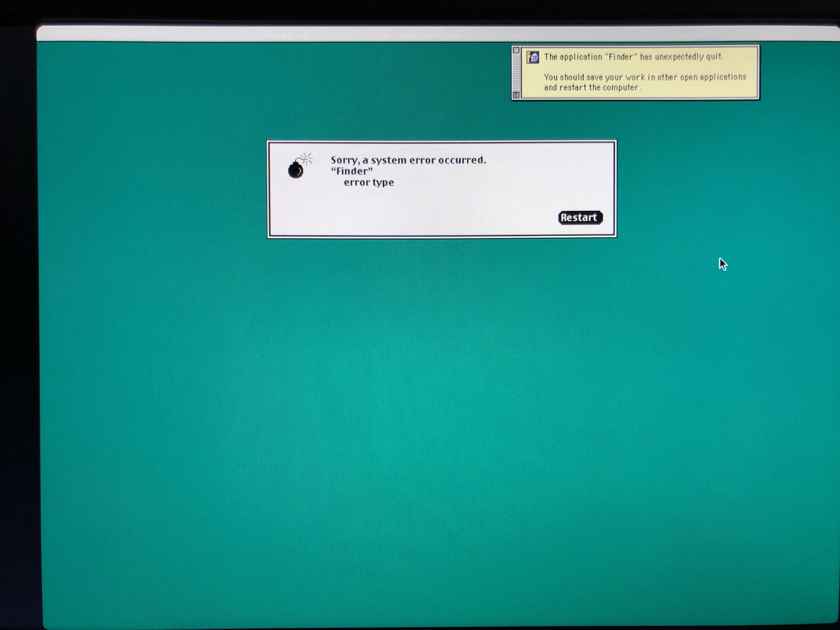
Task: Click the right edge of notification frame
Action: (x=758, y=72)
